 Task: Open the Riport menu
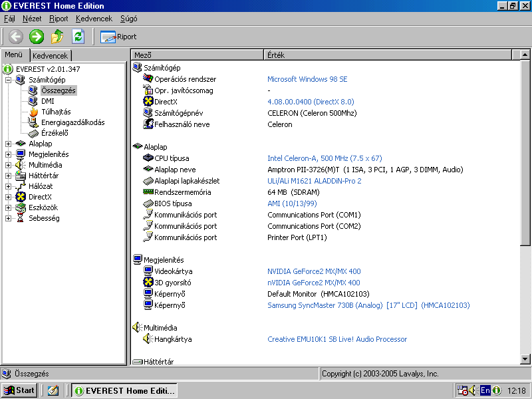(x=59, y=19)
